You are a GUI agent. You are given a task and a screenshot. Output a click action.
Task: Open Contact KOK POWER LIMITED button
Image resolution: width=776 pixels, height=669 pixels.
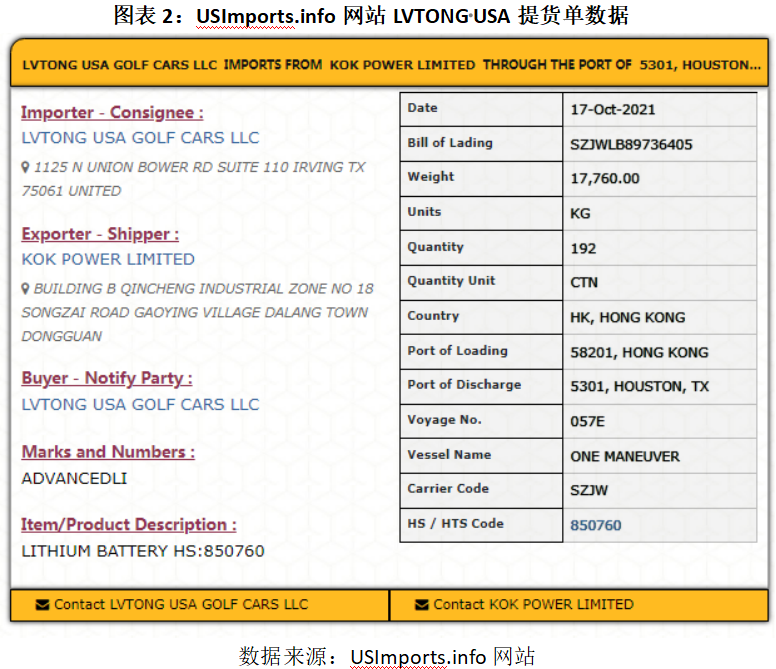point(579,605)
